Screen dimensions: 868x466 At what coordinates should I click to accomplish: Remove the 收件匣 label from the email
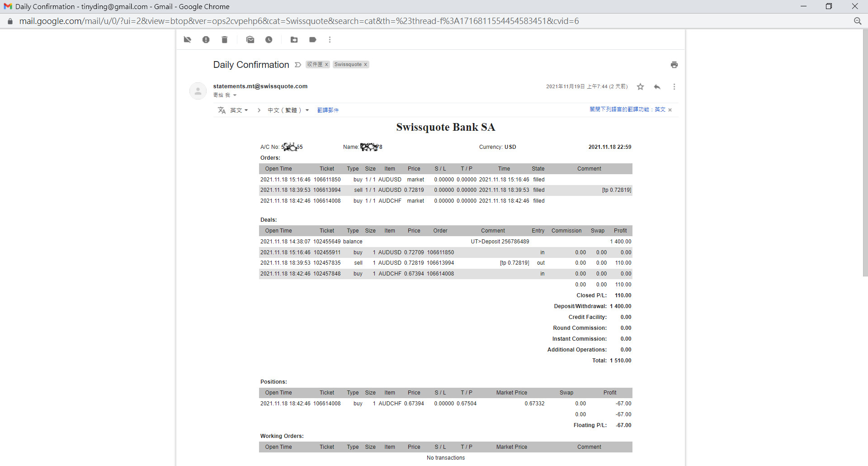click(x=326, y=64)
